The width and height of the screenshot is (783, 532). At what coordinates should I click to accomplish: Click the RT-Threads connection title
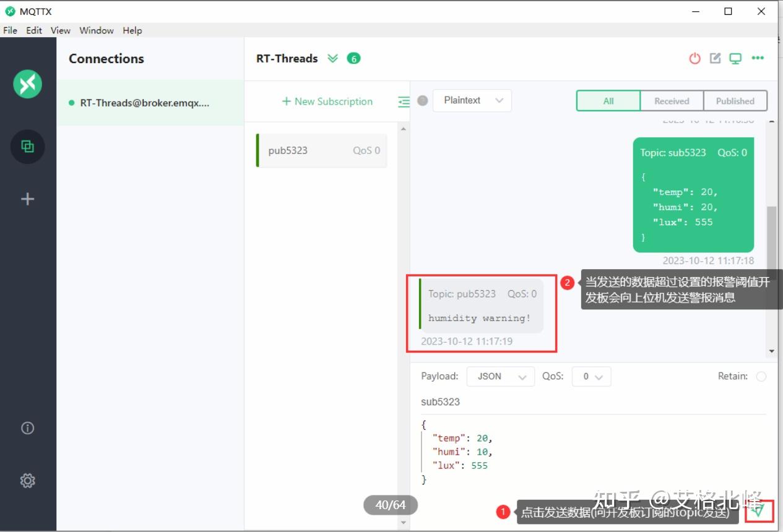pos(287,58)
